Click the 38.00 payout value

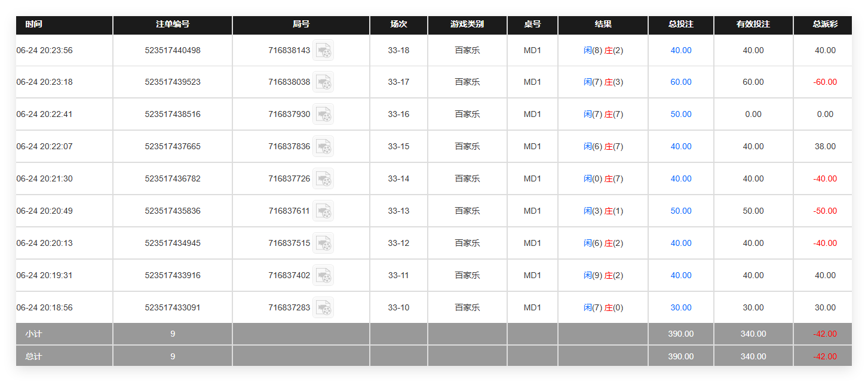click(x=825, y=146)
